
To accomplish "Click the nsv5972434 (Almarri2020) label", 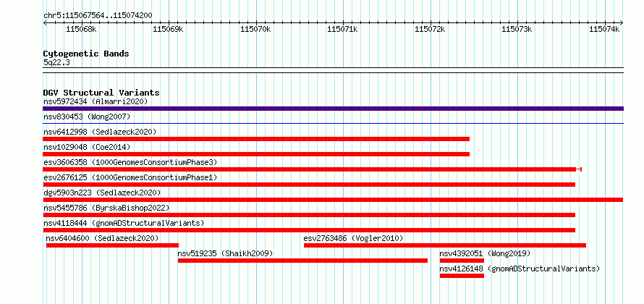I will pyautogui.click(x=96, y=101).
